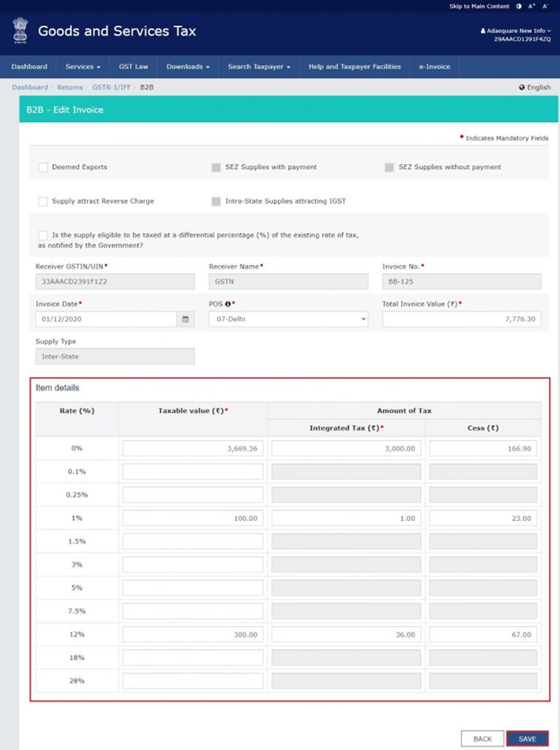Click the 18% rate Taxable value field
560x750 pixels.
point(193,657)
